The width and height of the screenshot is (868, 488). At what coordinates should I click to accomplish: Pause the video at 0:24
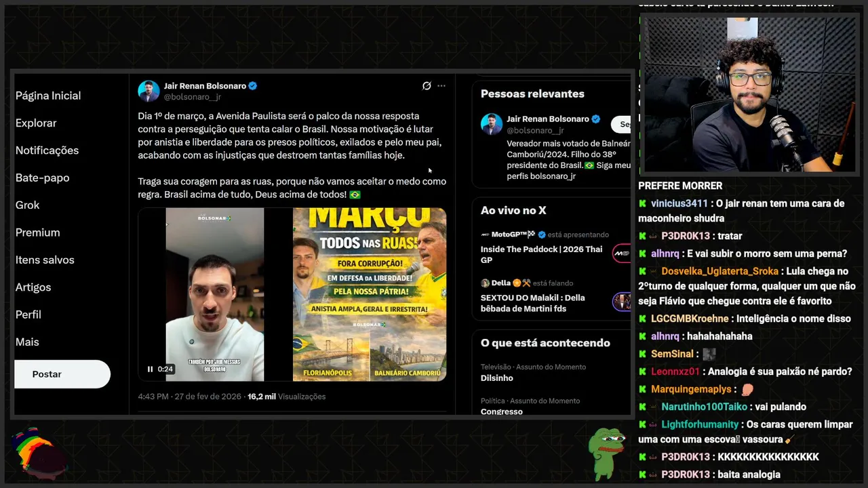[x=150, y=369]
